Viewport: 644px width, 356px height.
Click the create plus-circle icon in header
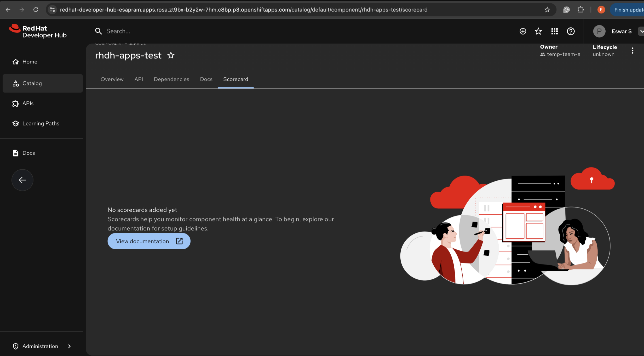click(523, 31)
